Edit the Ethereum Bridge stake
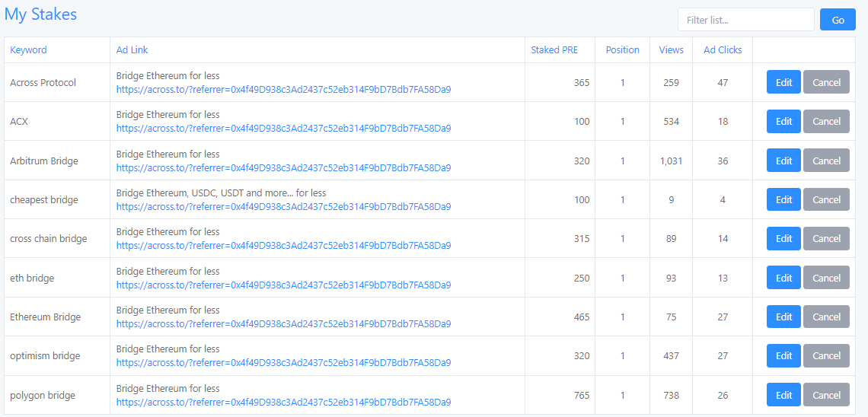The height and width of the screenshot is (417, 868). pyautogui.click(x=783, y=317)
